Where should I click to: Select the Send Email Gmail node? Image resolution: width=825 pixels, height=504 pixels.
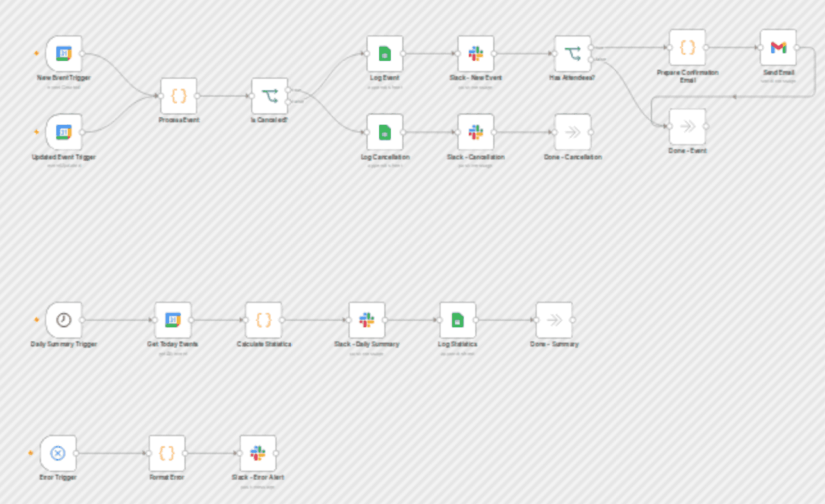click(778, 47)
